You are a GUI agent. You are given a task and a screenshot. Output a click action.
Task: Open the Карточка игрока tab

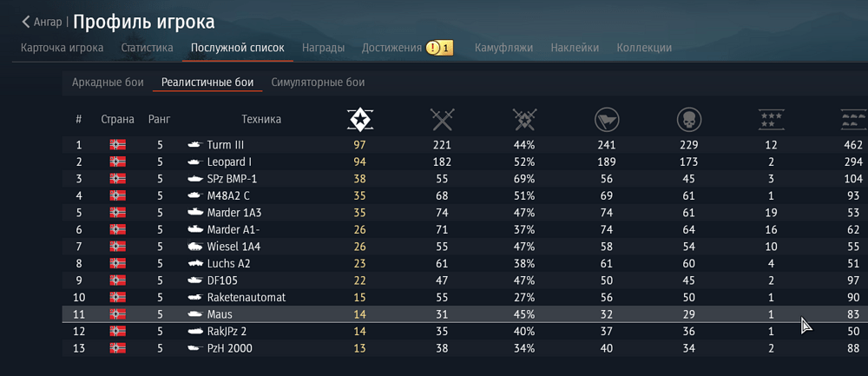(x=62, y=48)
